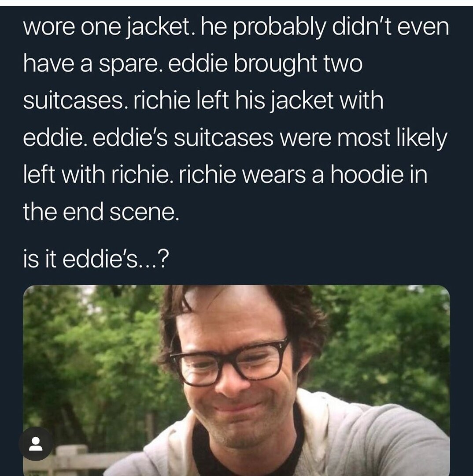The image size is (473, 476).
Task: Tap the line "suitcases. richie left his jacket with"
Action: (203, 100)
